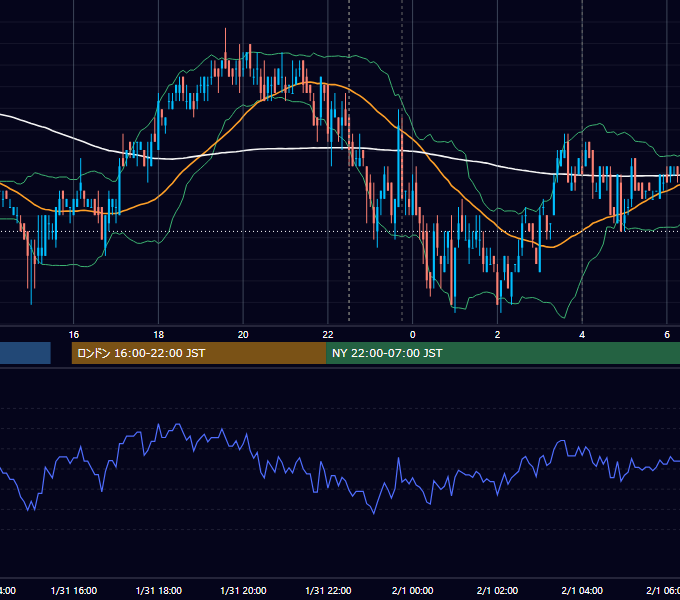Viewport: 680px width, 600px height.
Task: Click the '1/31 22:00' date label
Action: [x=328, y=590]
